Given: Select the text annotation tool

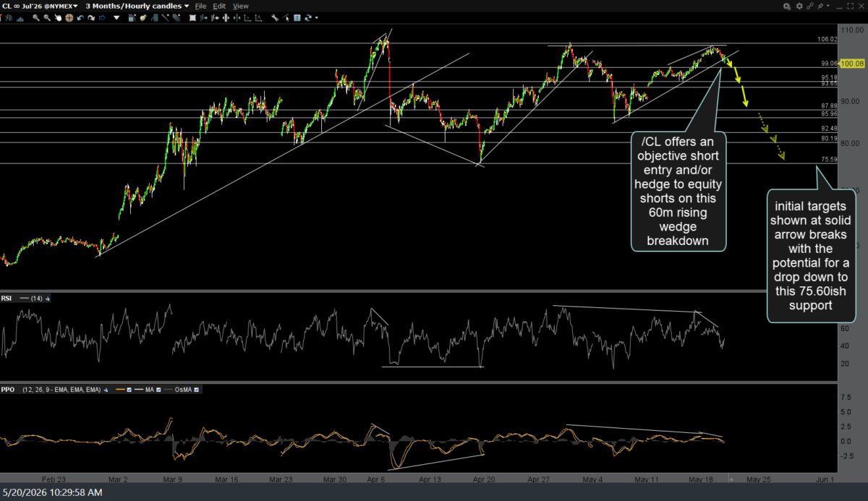Looking at the screenshot, I should [x=297, y=17].
